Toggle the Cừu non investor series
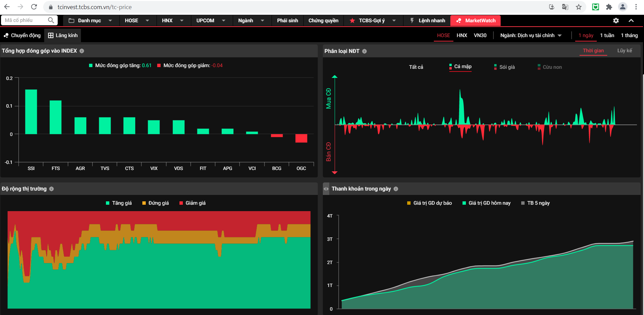The height and width of the screenshot is (315, 644). click(x=550, y=67)
